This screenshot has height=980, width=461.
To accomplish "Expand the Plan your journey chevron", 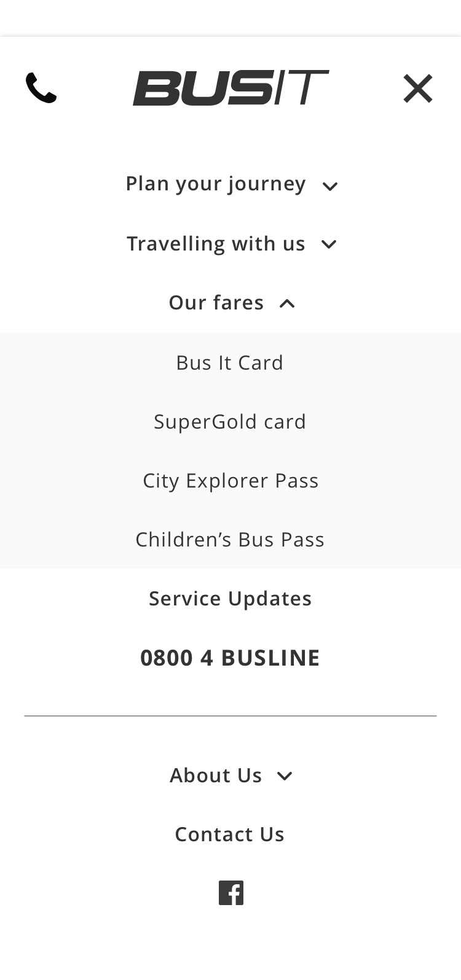I will coord(330,186).
